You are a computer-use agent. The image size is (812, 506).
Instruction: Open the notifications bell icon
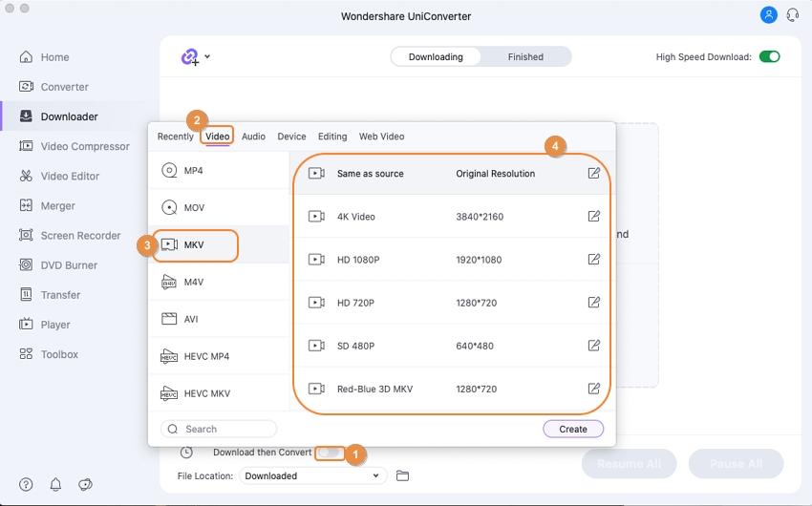[55, 484]
